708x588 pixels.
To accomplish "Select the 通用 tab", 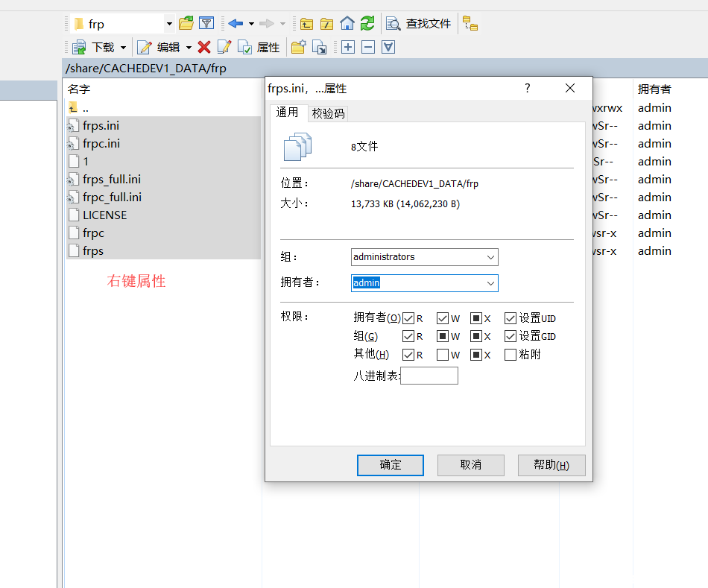I will pyautogui.click(x=288, y=113).
